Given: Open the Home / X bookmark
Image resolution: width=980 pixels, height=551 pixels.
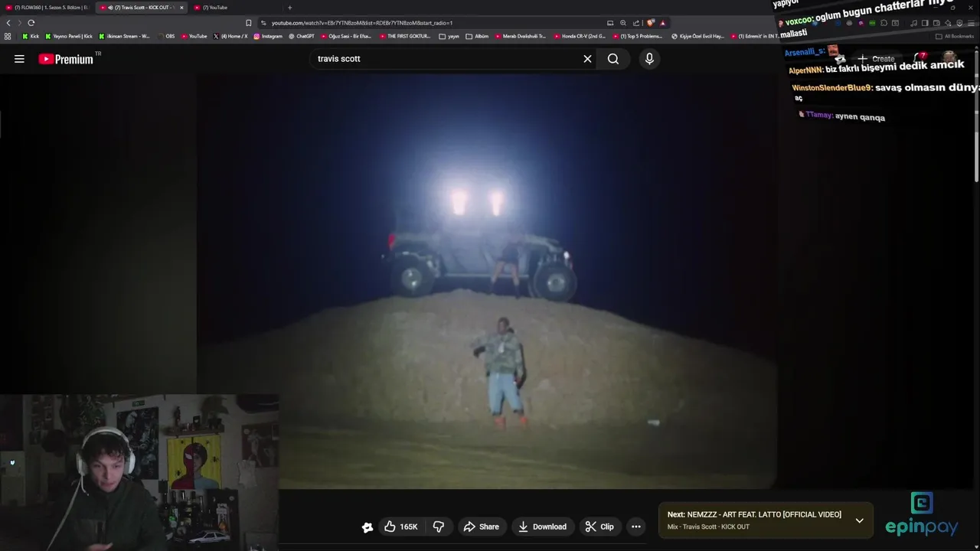Looking at the screenshot, I should 230,36.
